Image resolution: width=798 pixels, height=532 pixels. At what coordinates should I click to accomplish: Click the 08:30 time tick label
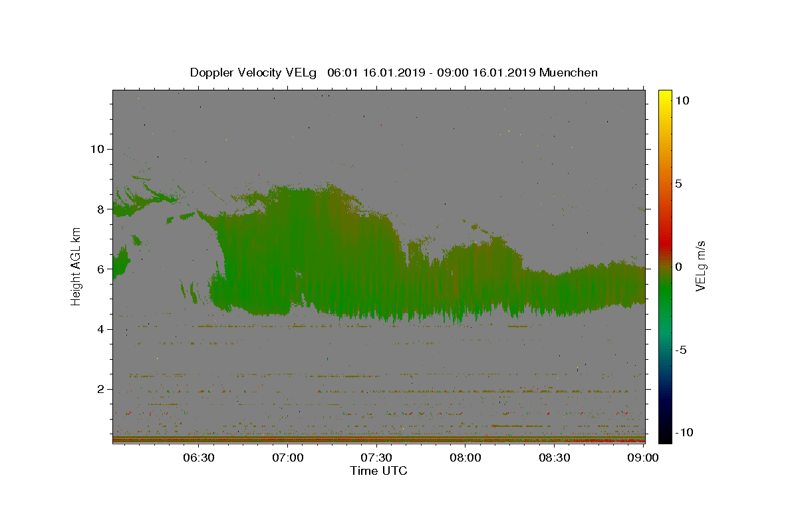(555, 458)
